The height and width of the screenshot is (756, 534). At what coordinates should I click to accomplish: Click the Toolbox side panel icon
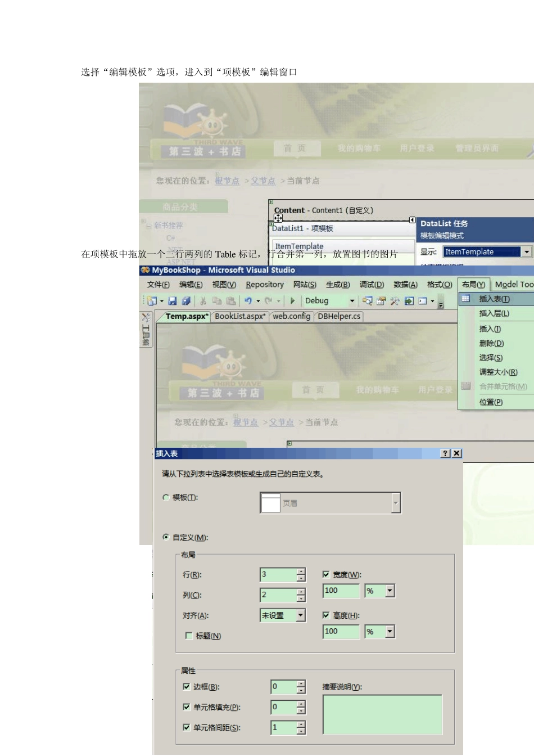point(146,330)
